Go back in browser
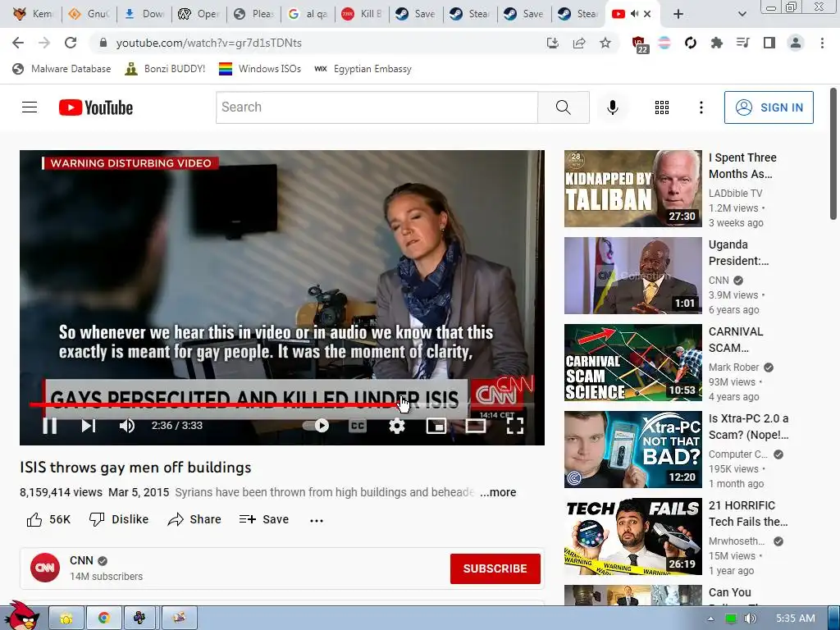This screenshot has height=630, width=840. (x=18, y=43)
